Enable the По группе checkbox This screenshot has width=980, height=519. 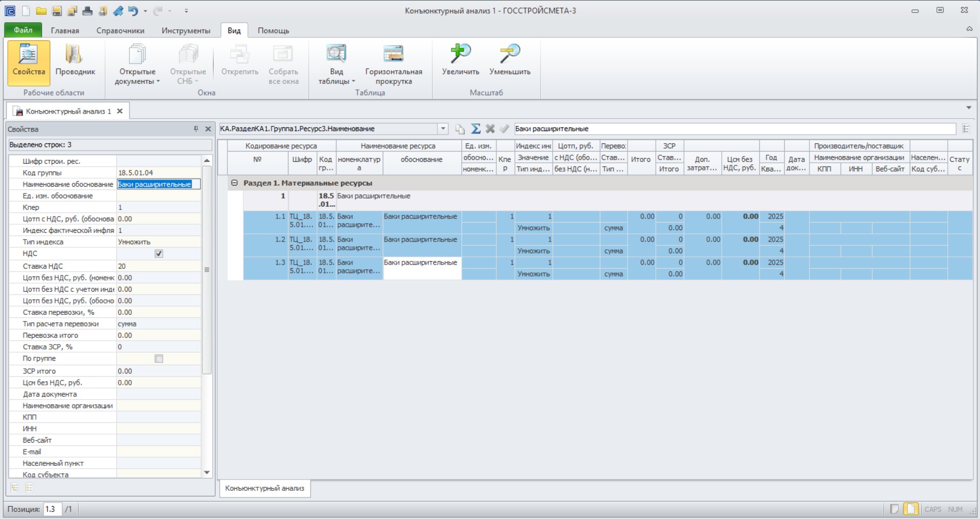coord(159,358)
